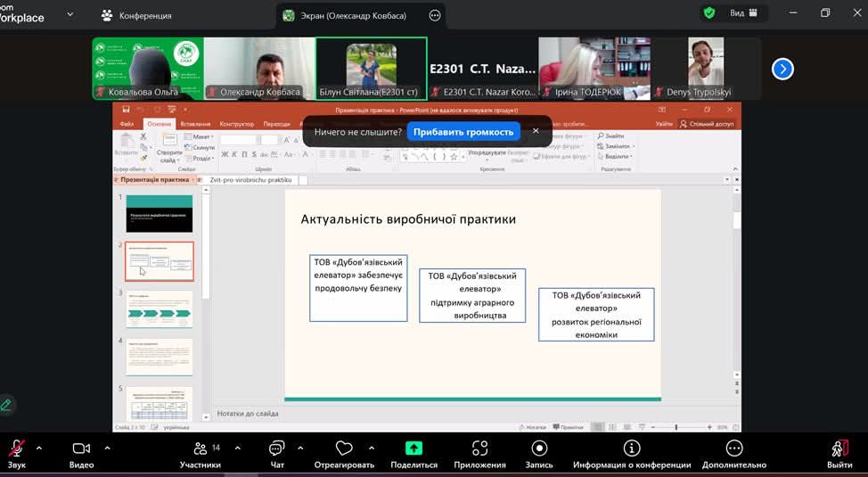868x477 pixels.
Task: Expand video options arrow next to camera
Action: pos(107,448)
